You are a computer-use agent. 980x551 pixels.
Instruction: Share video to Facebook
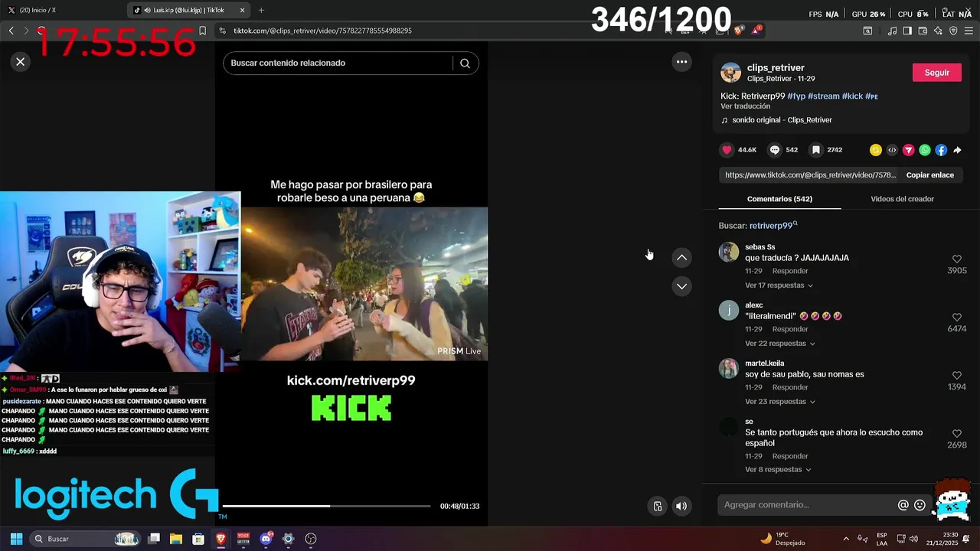pos(941,150)
